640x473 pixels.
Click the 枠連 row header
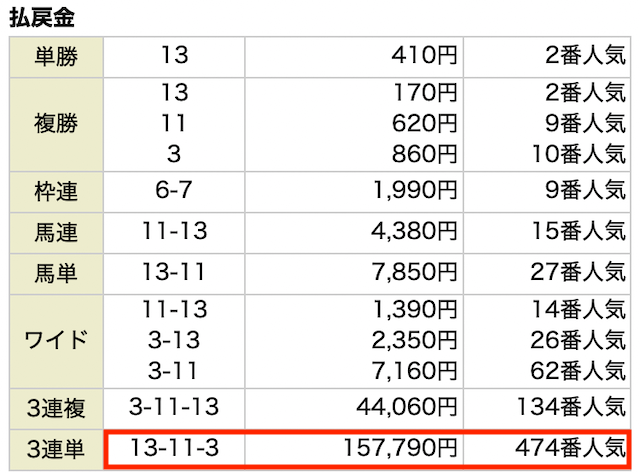tap(56, 192)
